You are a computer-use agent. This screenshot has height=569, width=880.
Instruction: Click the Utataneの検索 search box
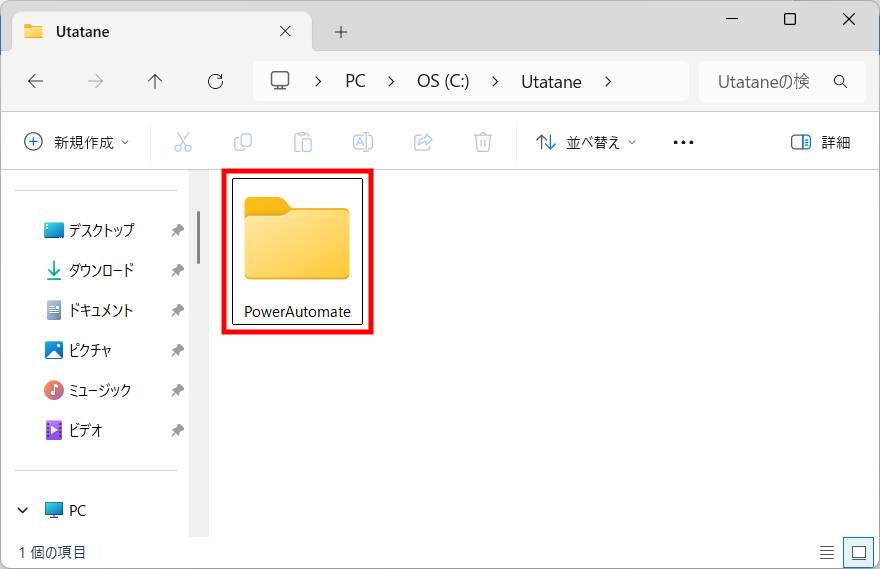pyautogui.click(x=770, y=82)
